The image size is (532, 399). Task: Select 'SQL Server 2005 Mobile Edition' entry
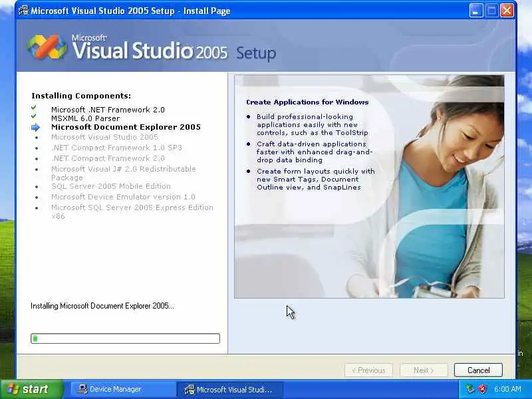point(111,186)
